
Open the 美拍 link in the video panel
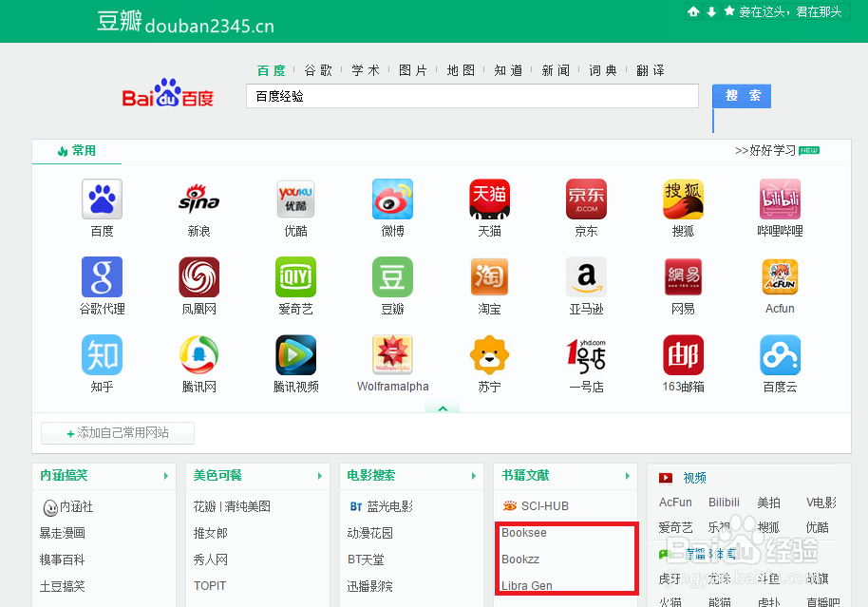click(x=768, y=502)
